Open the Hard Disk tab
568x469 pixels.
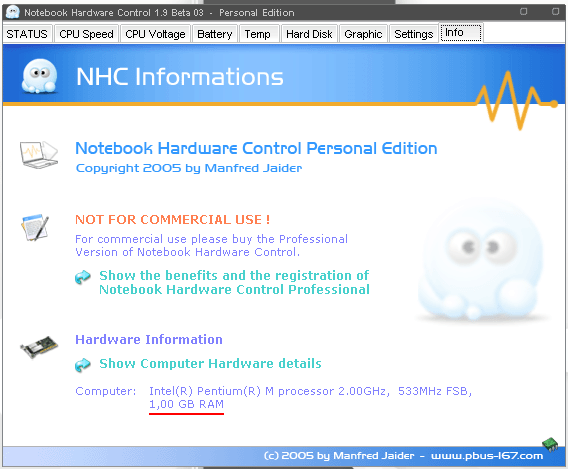click(x=309, y=34)
